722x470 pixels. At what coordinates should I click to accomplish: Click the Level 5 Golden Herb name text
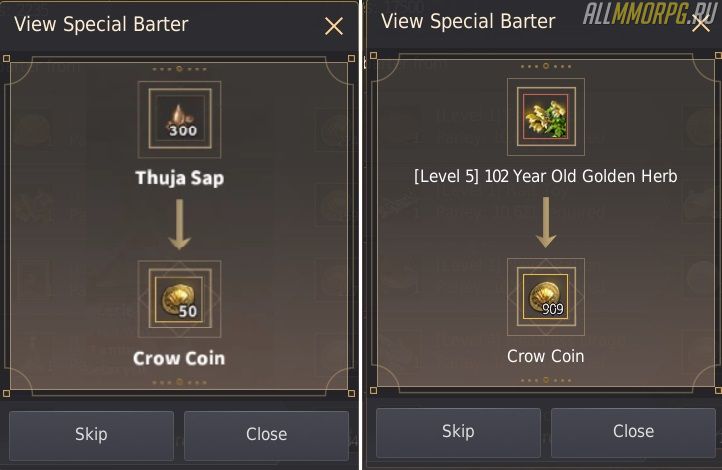click(x=545, y=176)
